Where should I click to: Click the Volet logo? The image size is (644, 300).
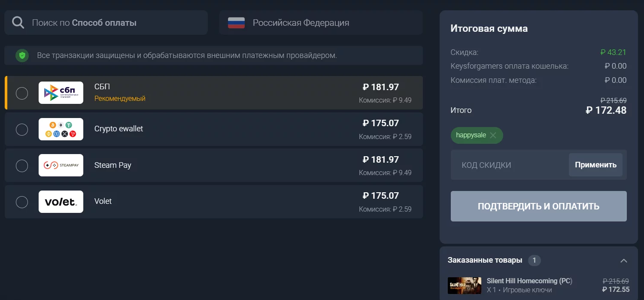tap(61, 202)
